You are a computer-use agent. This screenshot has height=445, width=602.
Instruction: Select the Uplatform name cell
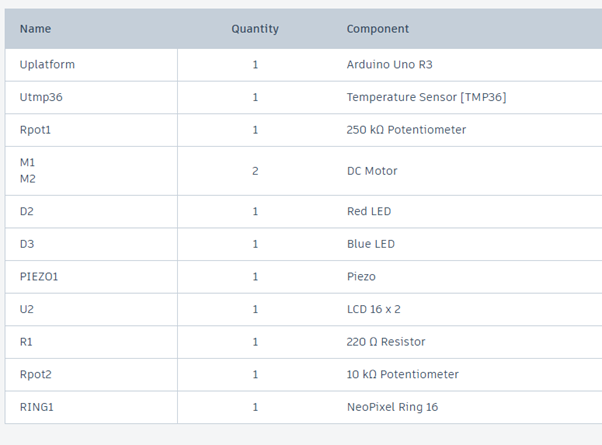pos(47,64)
